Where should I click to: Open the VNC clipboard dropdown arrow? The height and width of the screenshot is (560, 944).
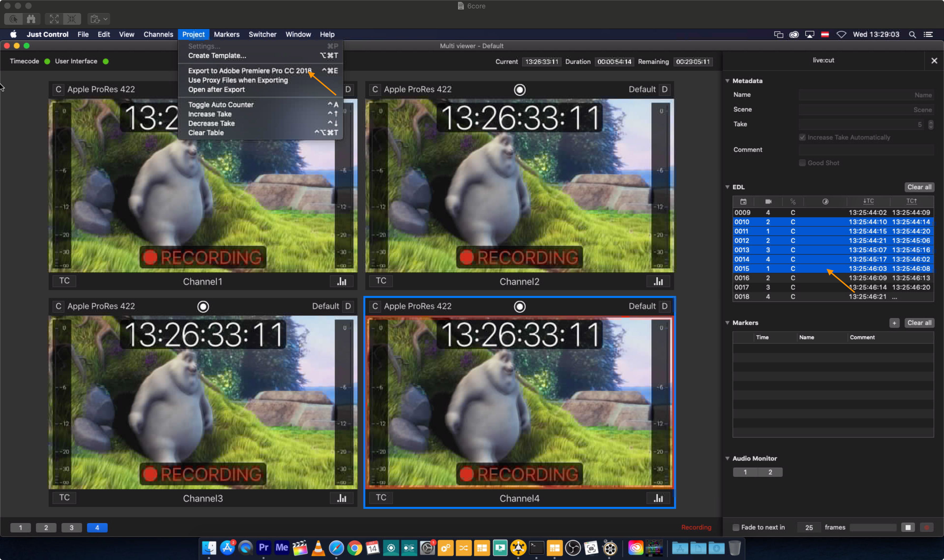click(105, 19)
